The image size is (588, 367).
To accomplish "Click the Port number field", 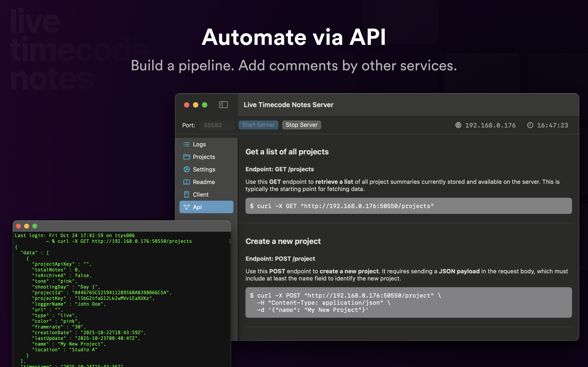I will 217,125.
